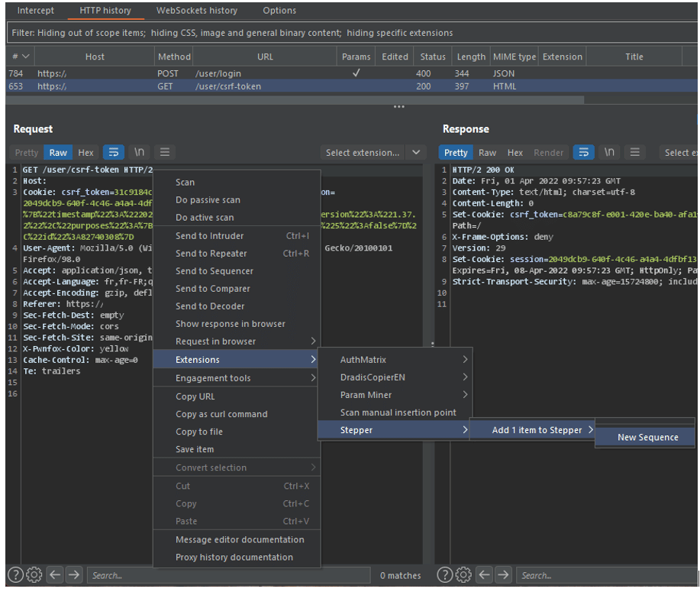The height and width of the screenshot is (592, 700).
Task: Switch Response view to Hex
Action: [x=515, y=153]
